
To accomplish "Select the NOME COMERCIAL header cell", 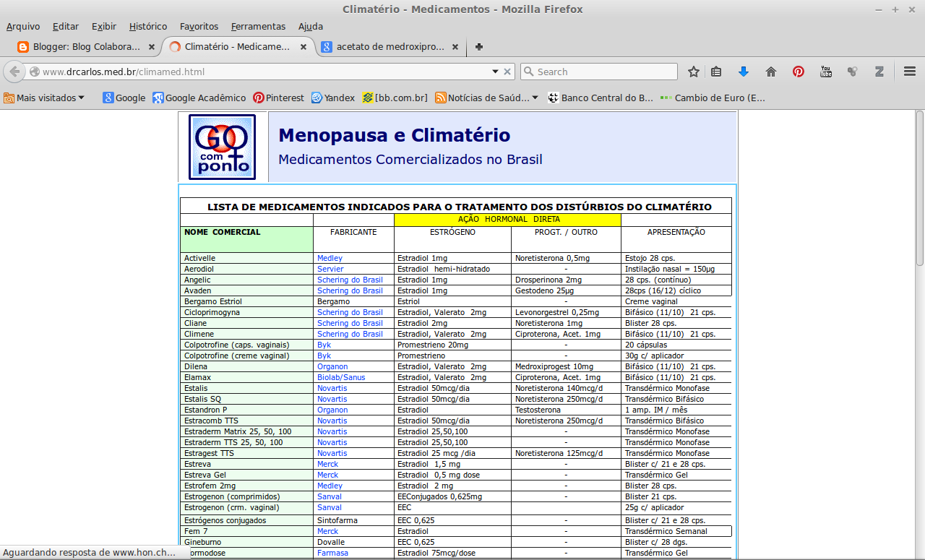I will coord(246,239).
